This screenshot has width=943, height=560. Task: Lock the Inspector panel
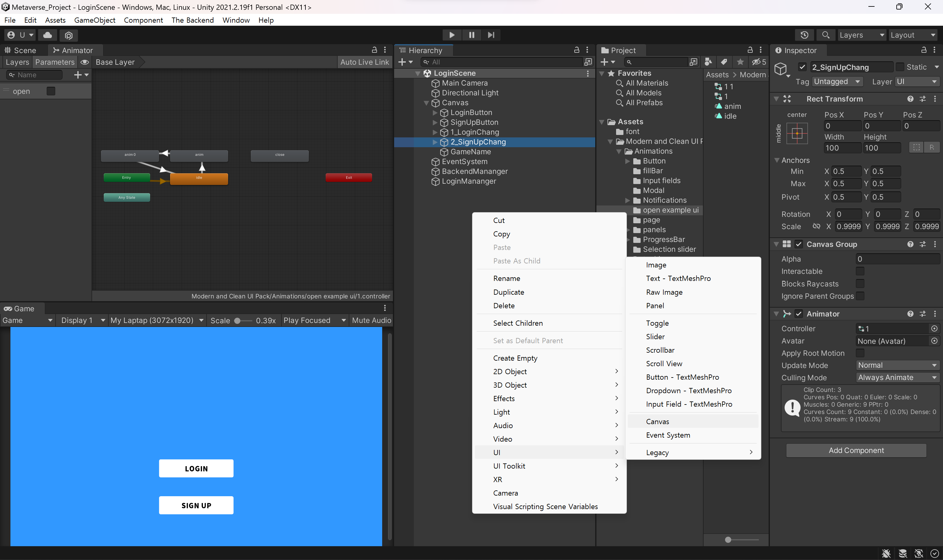pyautogui.click(x=923, y=50)
